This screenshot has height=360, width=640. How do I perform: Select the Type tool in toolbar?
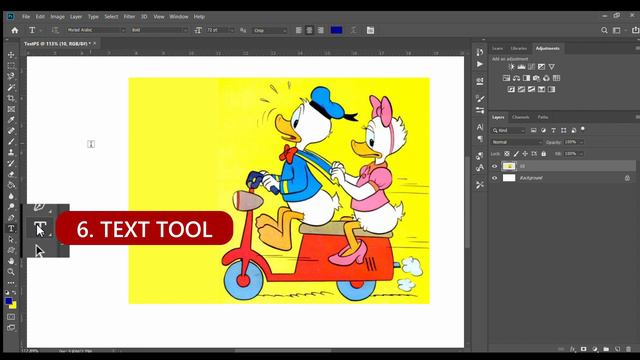coord(11,229)
